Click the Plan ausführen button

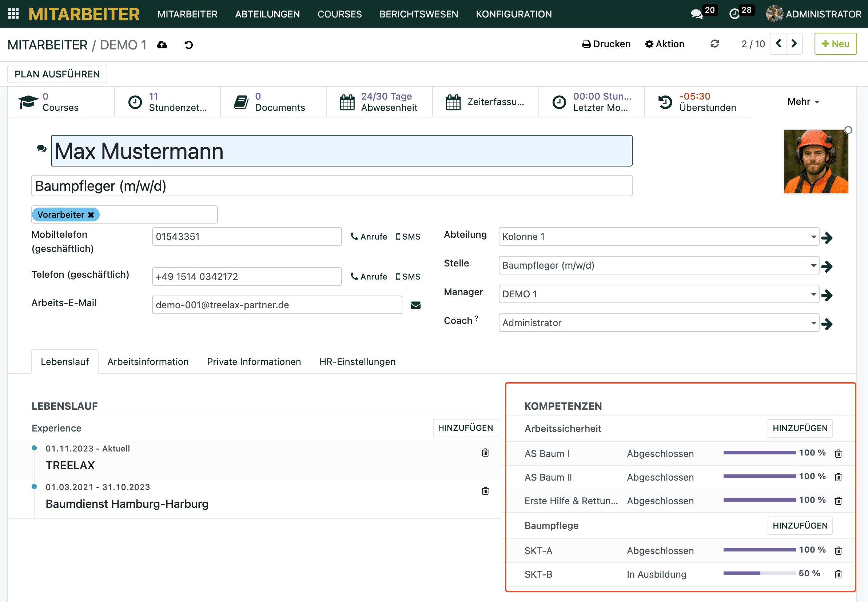pyautogui.click(x=57, y=74)
